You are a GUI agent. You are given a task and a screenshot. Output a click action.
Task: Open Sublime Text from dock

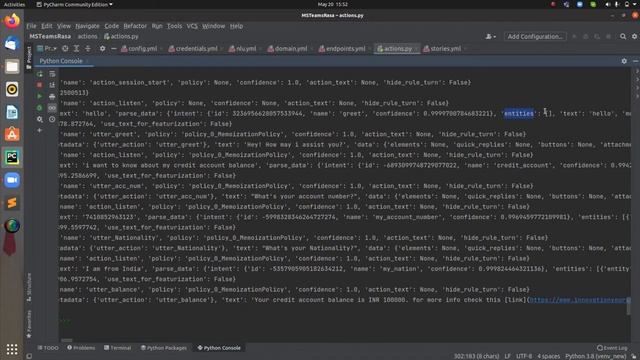click(12, 203)
